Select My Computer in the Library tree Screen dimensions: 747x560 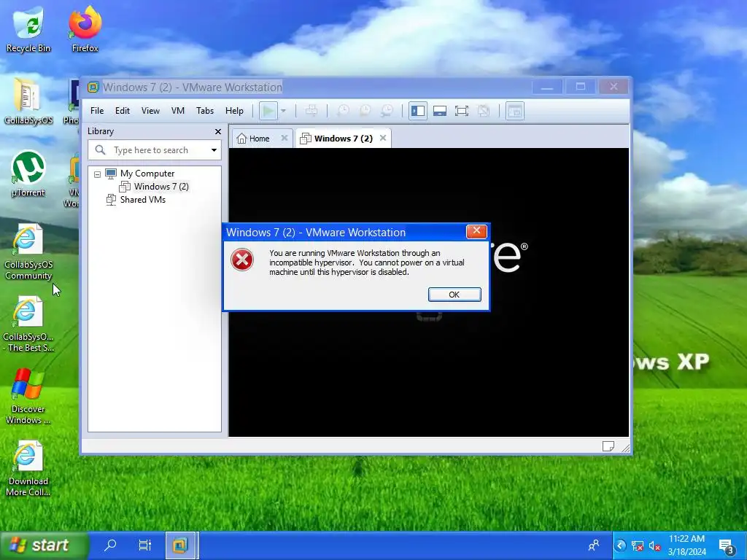tap(147, 174)
